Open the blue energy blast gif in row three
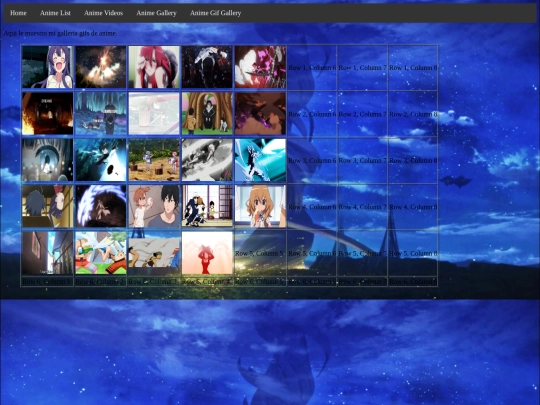The image size is (540, 405). (x=101, y=160)
